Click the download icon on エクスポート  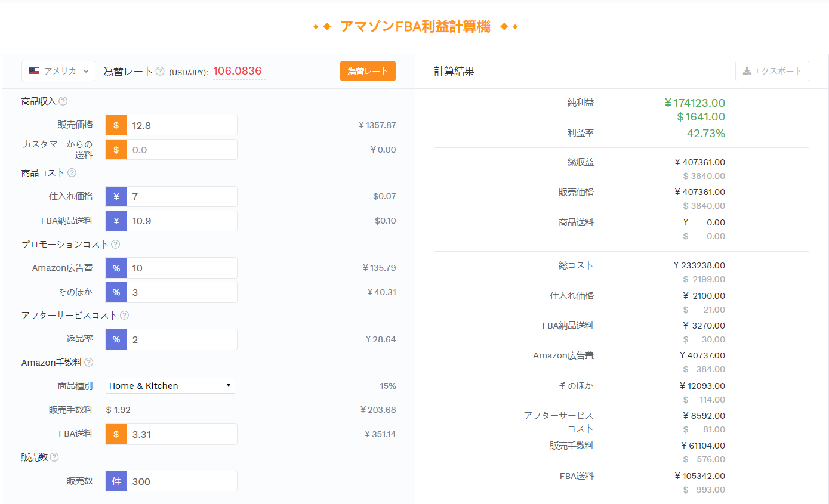(747, 71)
